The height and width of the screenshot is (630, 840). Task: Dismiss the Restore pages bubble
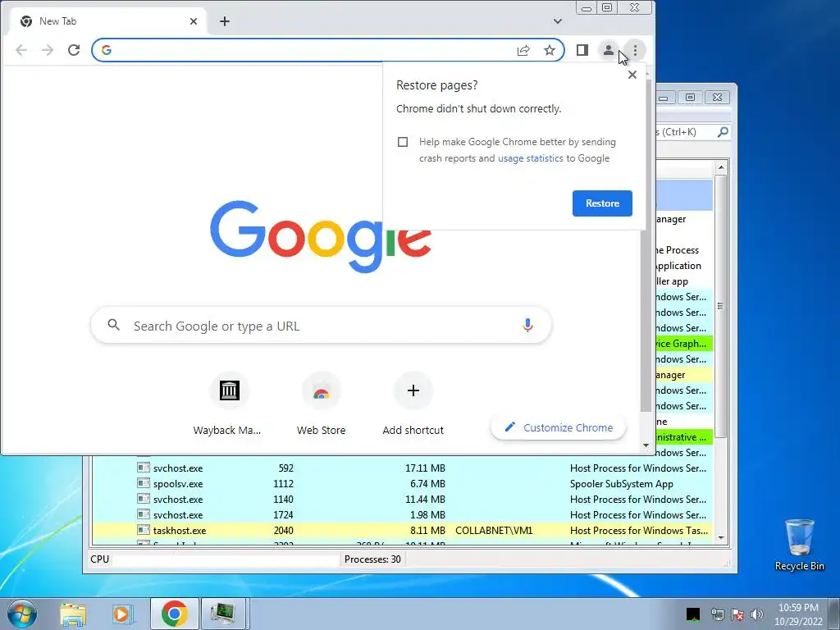tap(632, 75)
